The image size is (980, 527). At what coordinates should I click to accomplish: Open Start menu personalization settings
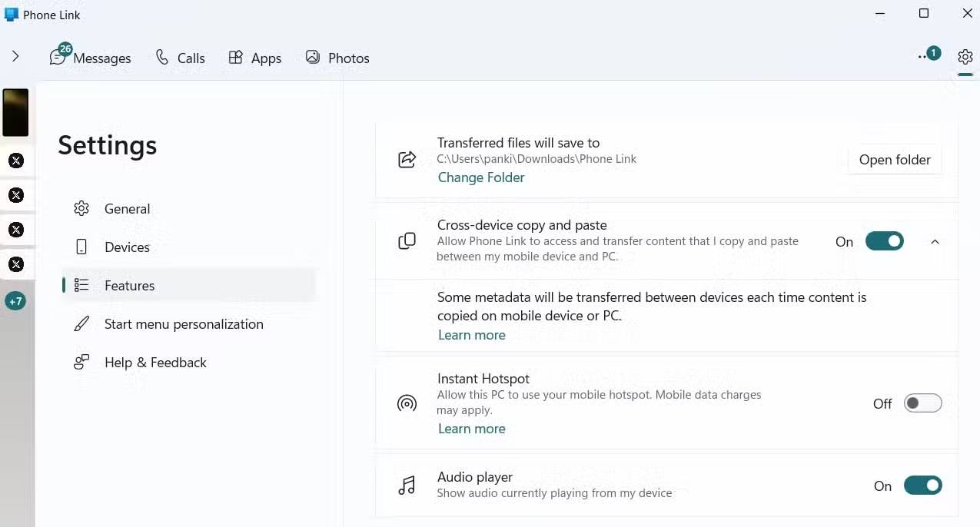[x=184, y=324]
